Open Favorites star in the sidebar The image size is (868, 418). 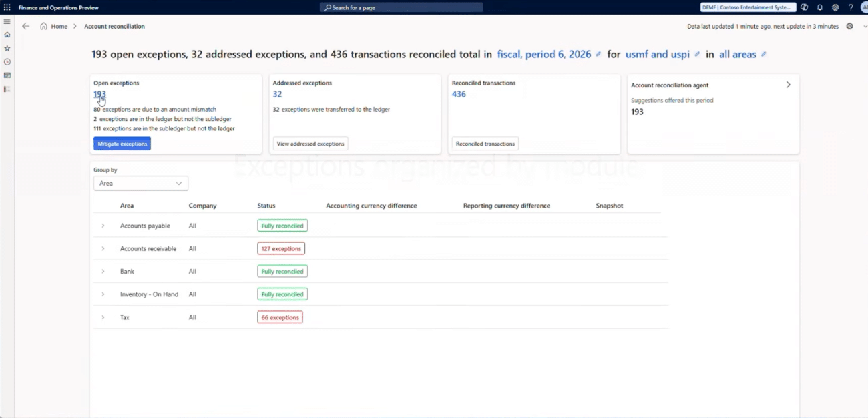tap(7, 48)
